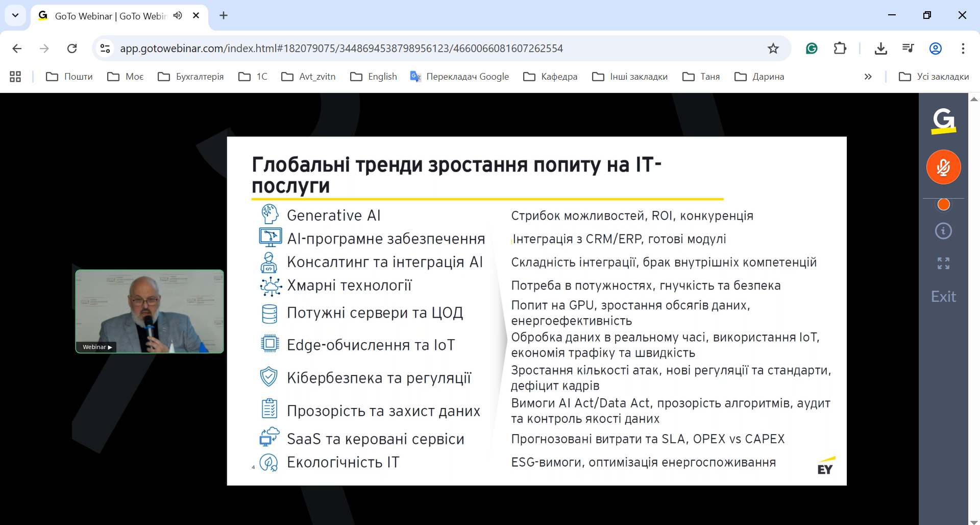The width and height of the screenshot is (980, 525).
Task: Open media controls icon in toolbar
Action: click(x=908, y=49)
